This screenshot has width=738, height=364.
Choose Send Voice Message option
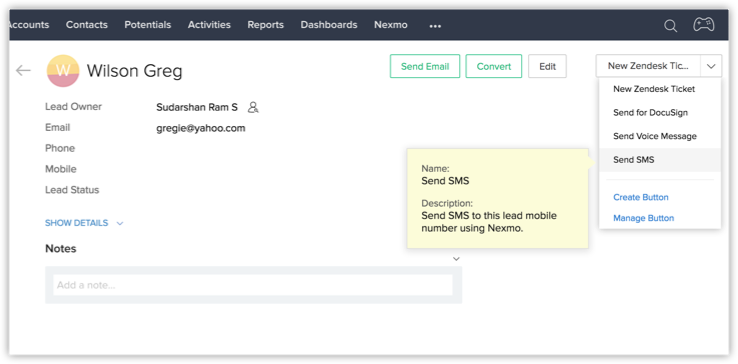pyautogui.click(x=660, y=136)
